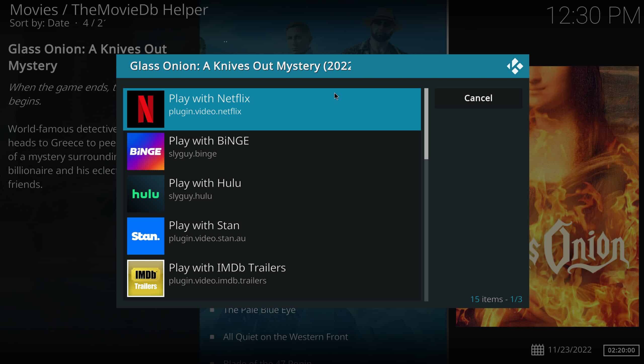
Task: Click the calendar icon beside release date
Action: (537, 350)
